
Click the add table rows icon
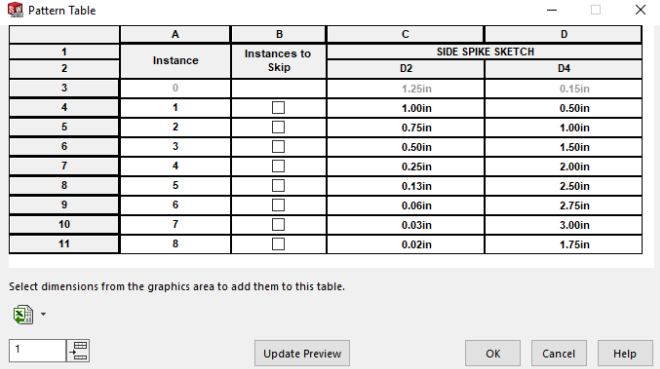[79, 350]
